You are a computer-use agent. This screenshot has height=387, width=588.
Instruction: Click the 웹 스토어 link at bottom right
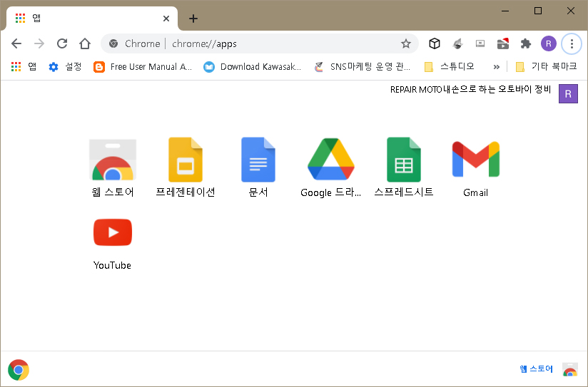point(536,369)
